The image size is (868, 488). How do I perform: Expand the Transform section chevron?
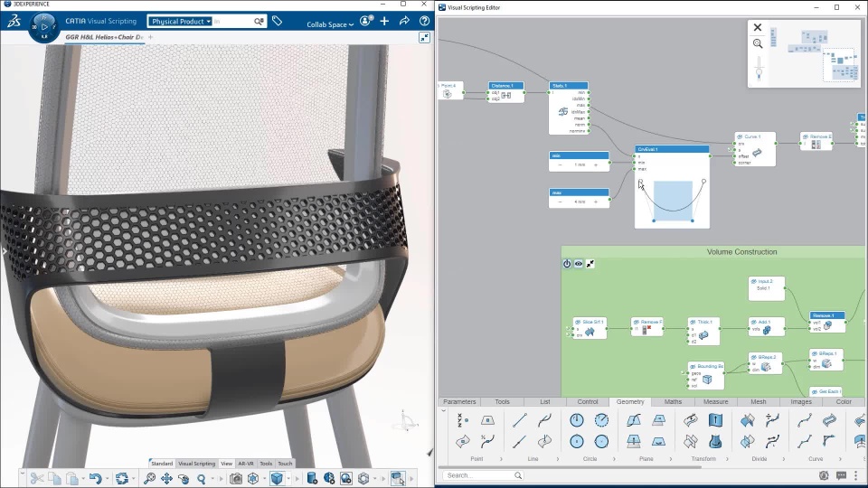coord(727,459)
